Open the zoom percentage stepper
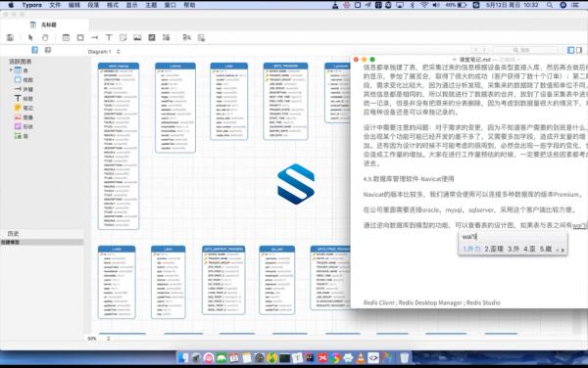Image resolution: width=588 pixels, height=368 pixels. point(109,339)
